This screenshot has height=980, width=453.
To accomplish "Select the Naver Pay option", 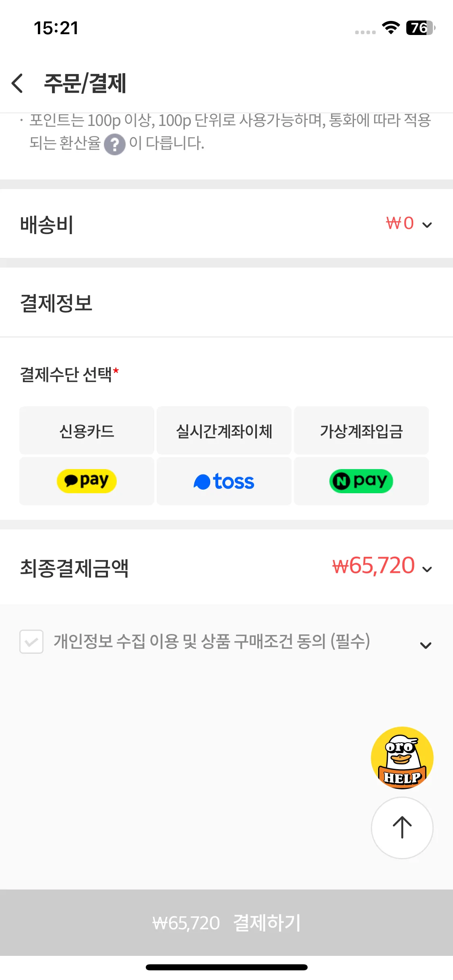I will (x=361, y=481).
